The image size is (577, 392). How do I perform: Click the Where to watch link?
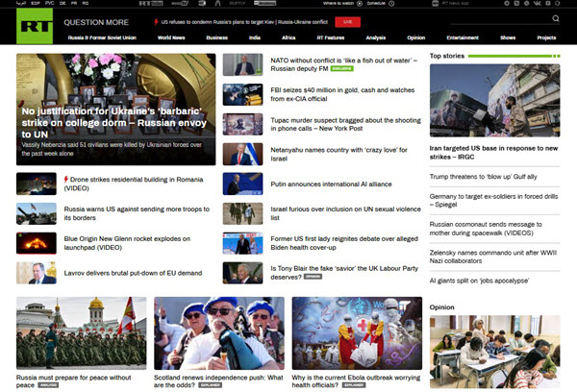[339, 3]
